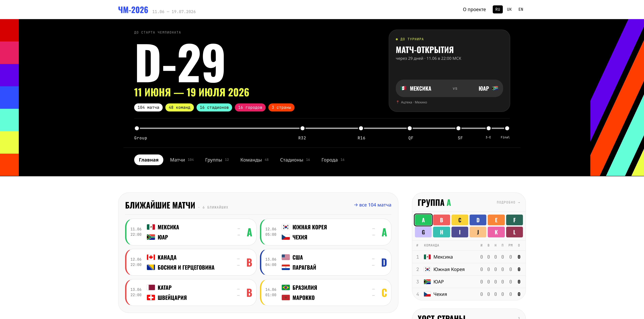Click the Brazil flag icon
The height and width of the screenshot is (319, 644).
[285, 287]
